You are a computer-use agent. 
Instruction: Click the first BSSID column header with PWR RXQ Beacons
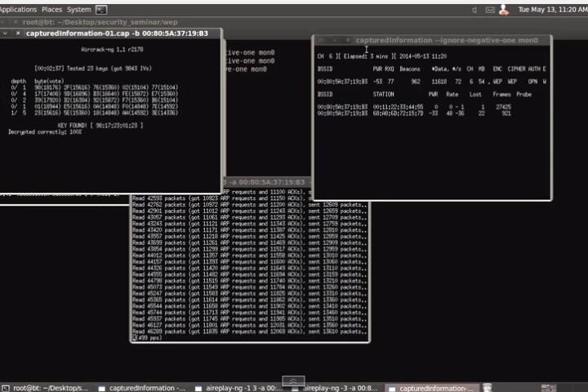tap(325, 69)
